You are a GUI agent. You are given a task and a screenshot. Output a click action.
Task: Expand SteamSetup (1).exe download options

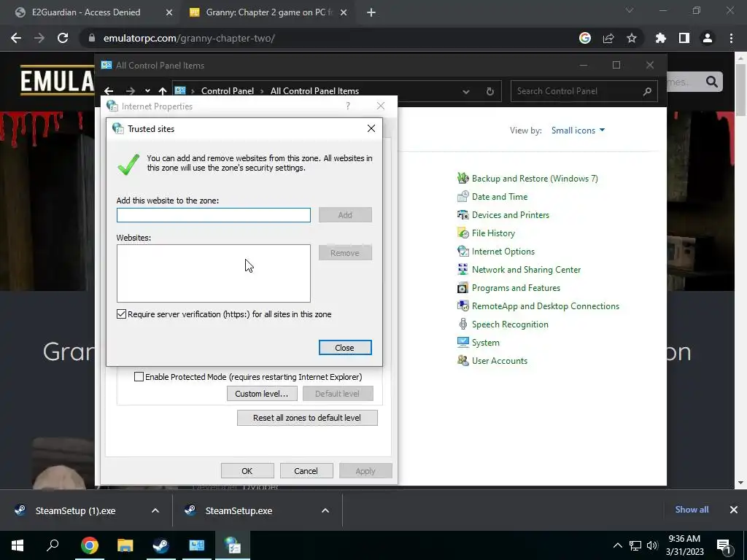click(155, 510)
